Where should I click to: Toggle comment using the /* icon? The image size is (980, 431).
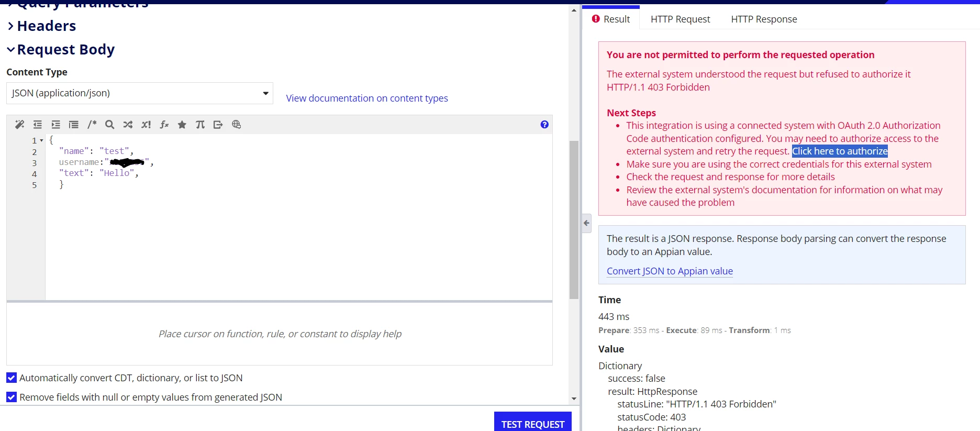click(92, 125)
